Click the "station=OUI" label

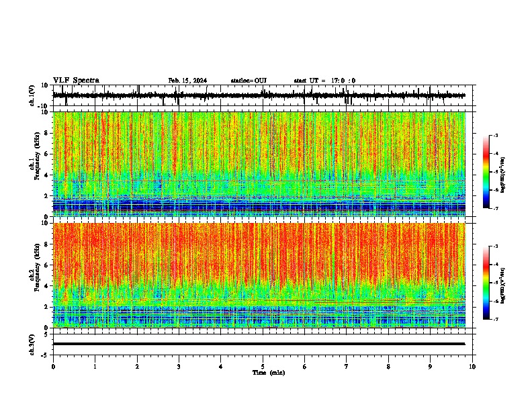pos(249,81)
